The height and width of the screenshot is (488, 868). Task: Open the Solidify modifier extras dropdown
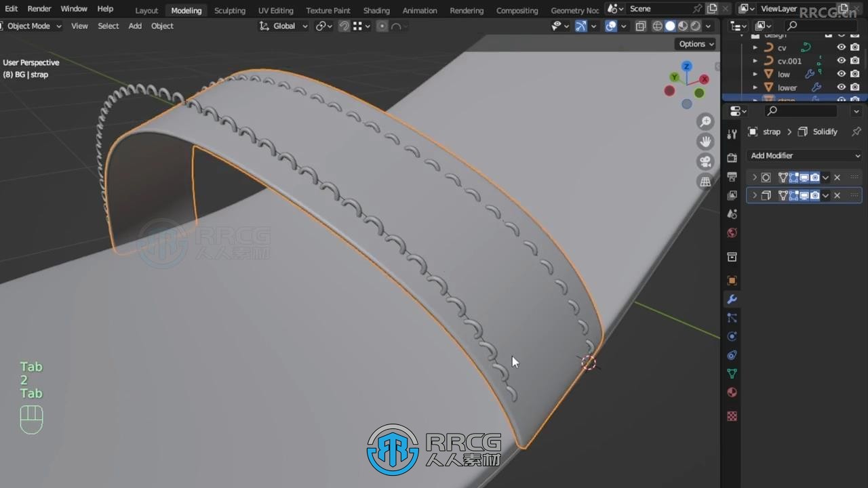(x=825, y=195)
